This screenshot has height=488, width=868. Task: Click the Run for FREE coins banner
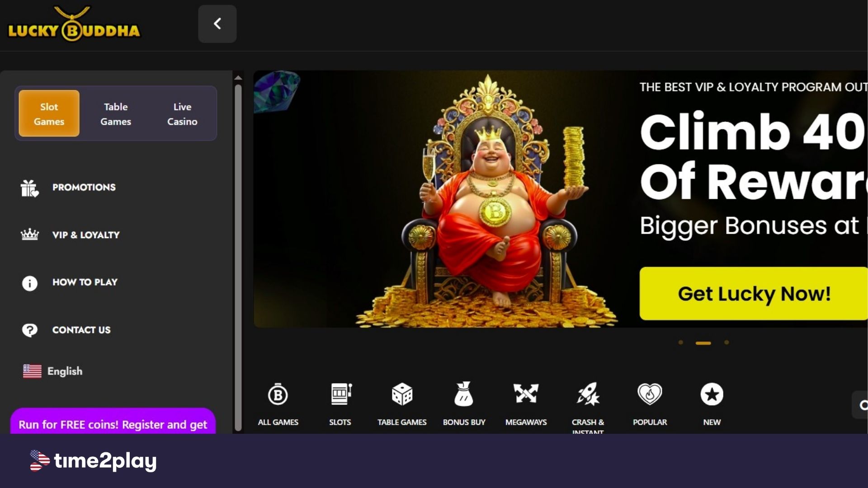click(113, 421)
